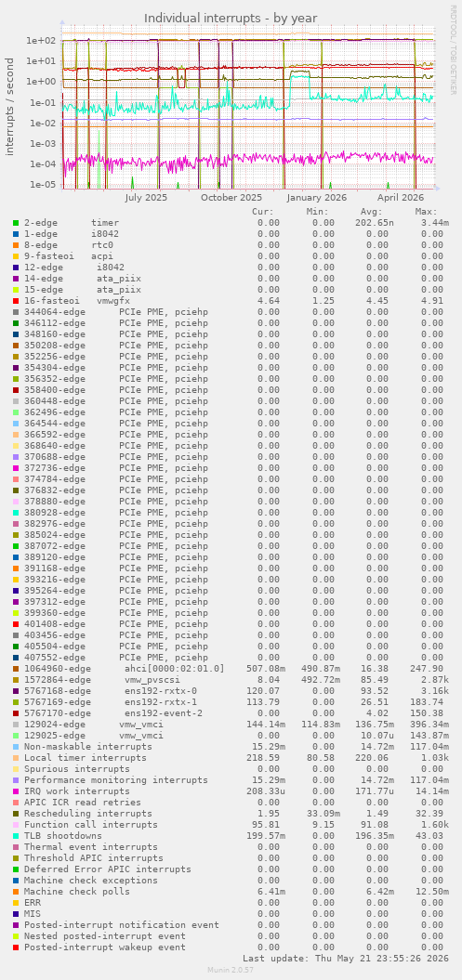This screenshot has height=980, width=462.
Task: Click the Avg: column header
Action: pos(372,211)
